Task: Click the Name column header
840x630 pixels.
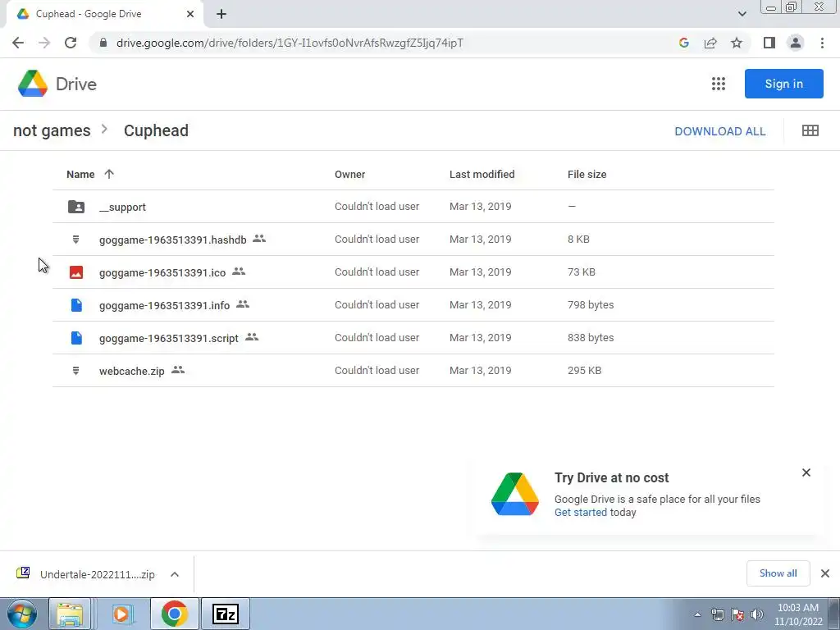Action: point(80,174)
